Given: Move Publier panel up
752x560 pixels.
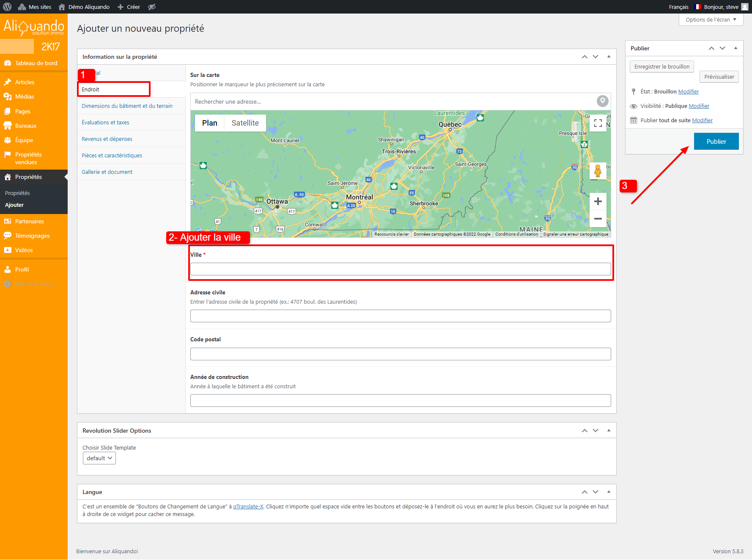Looking at the screenshot, I should [711, 48].
